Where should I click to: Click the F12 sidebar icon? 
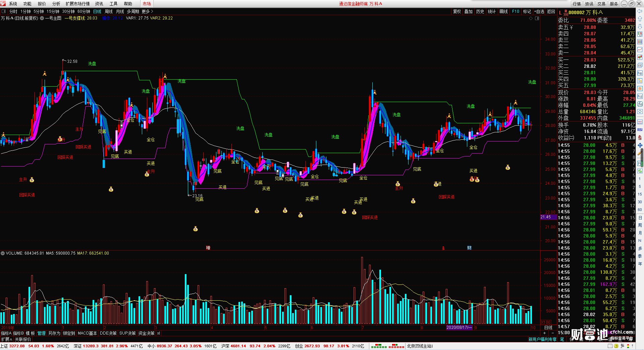(640, 96)
